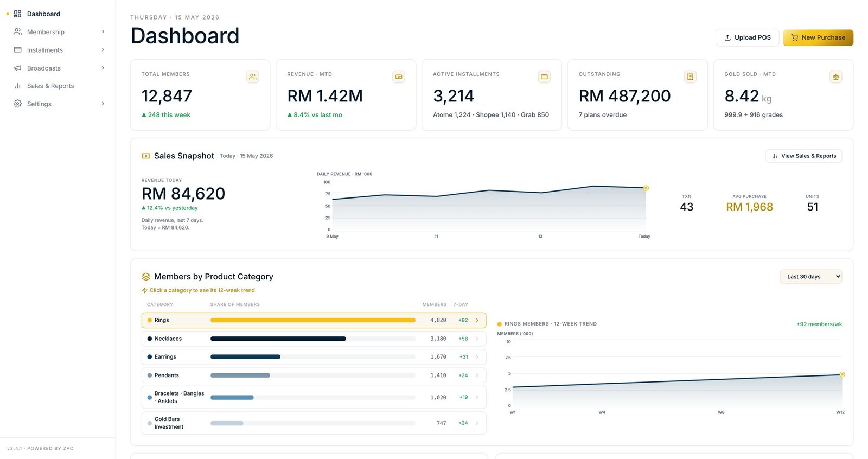
Task: Click the Dashboard grid icon in sidebar
Action: coord(17,14)
